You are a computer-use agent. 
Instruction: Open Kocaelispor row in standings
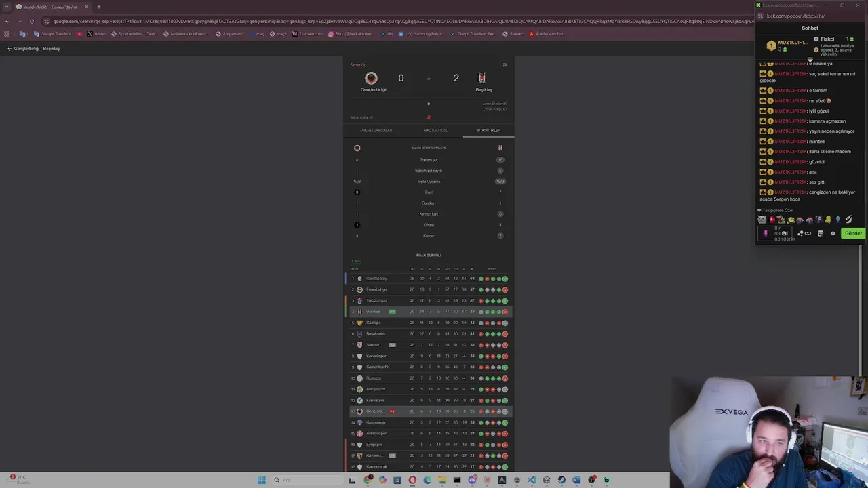point(429,356)
